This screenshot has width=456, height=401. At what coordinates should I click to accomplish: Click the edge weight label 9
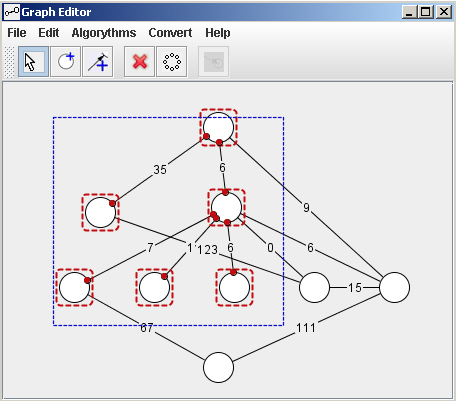306,208
